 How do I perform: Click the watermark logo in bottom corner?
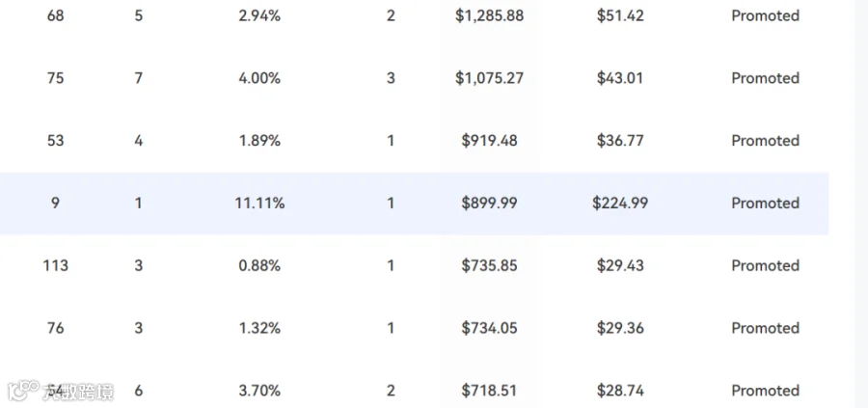point(60,391)
